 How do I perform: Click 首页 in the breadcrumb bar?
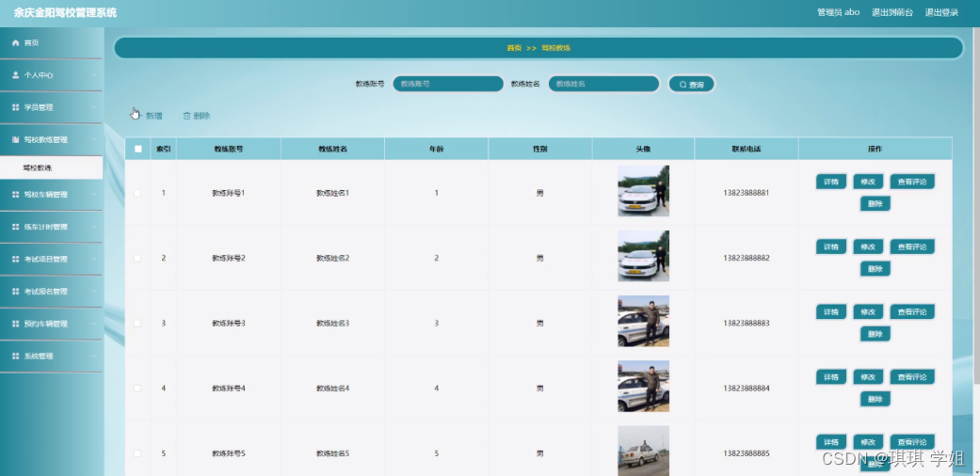tap(514, 48)
